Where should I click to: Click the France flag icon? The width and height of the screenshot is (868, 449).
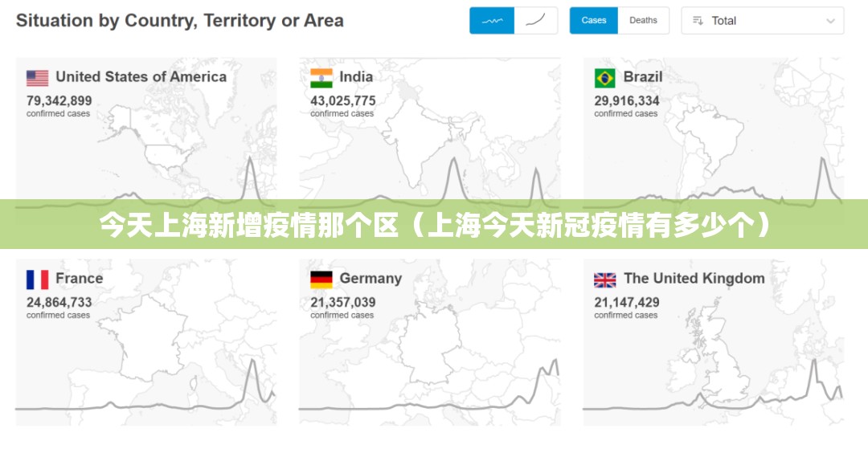(x=37, y=280)
